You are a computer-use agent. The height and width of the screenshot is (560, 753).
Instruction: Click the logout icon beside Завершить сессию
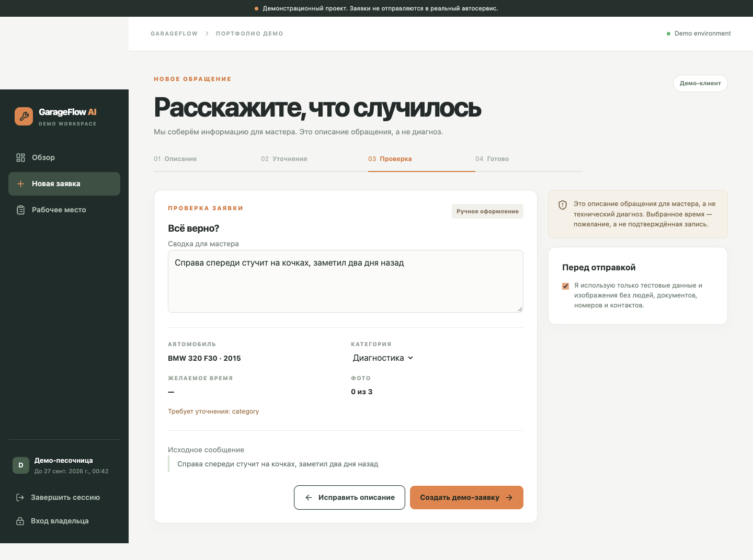[x=20, y=497]
